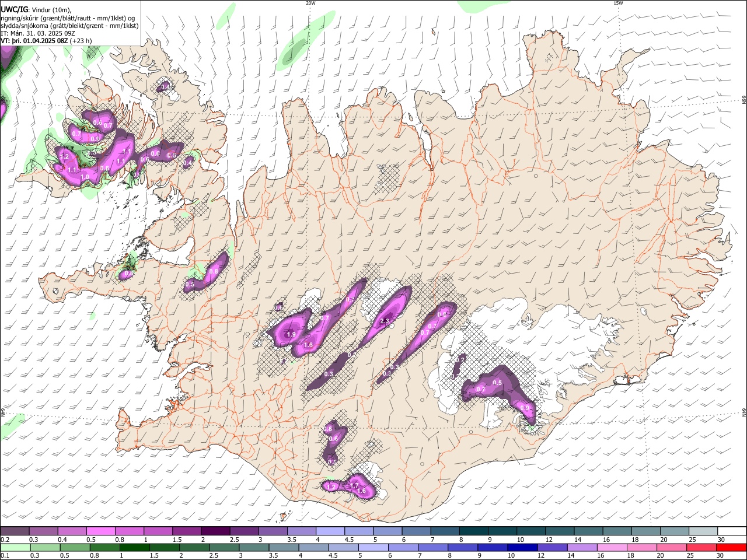This screenshot has width=747, height=560.
Task: Click the 15W longitude label
Action: pyautogui.click(x=618, y=3)
